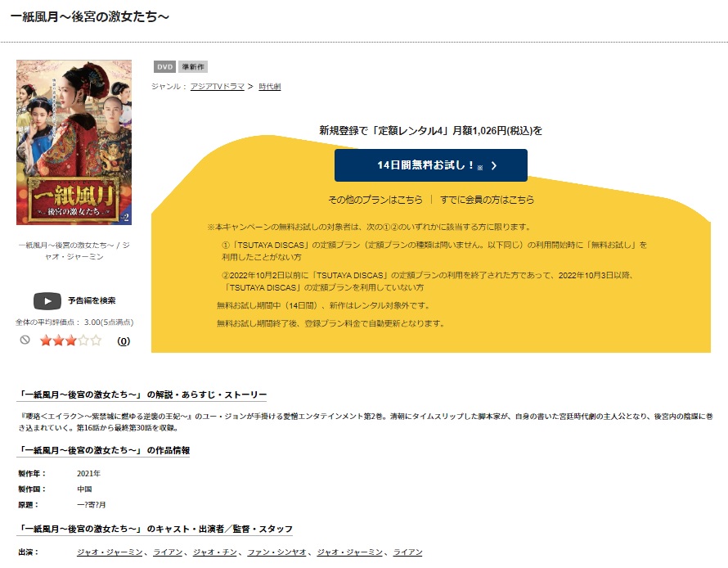
Task: Open the review count (0) link
Action: pos(124,341)
